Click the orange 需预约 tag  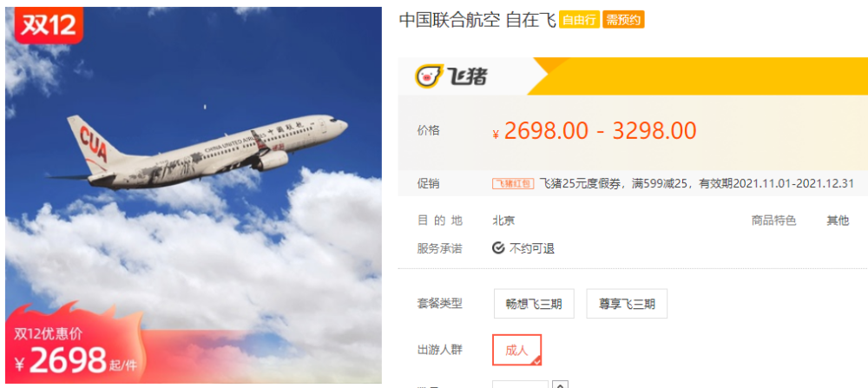(x=623, y=20)
